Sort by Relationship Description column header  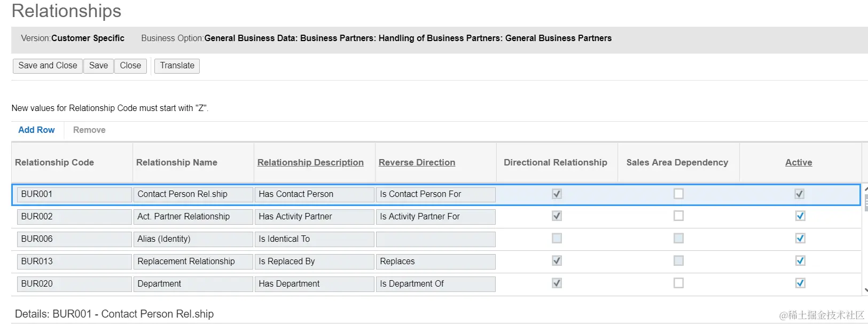coord(310,162)
